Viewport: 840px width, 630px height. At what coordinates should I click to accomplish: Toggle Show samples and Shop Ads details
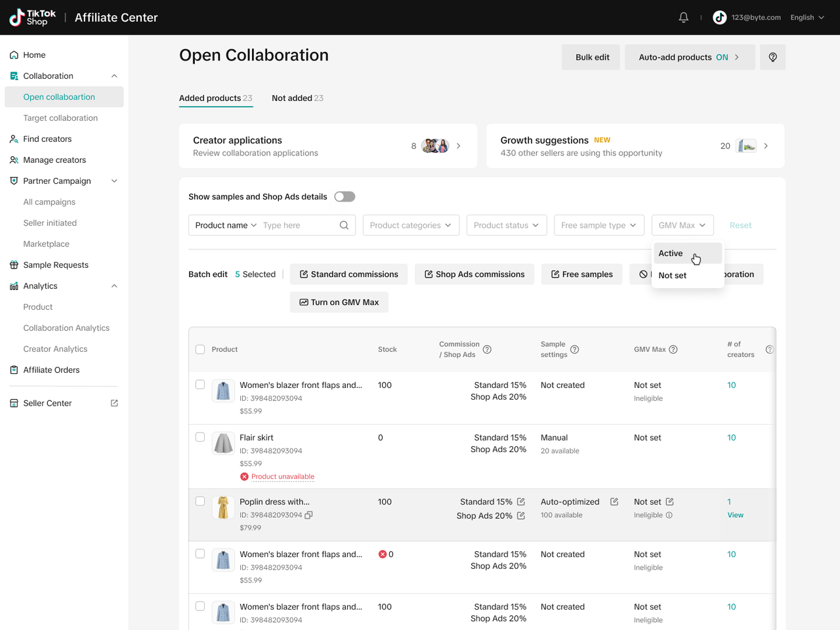345,197
